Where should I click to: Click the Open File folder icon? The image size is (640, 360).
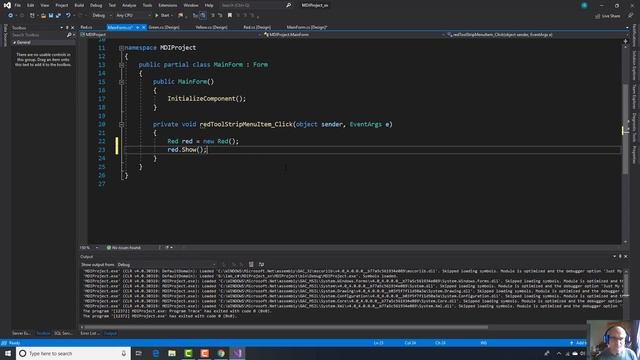[43, 16]
